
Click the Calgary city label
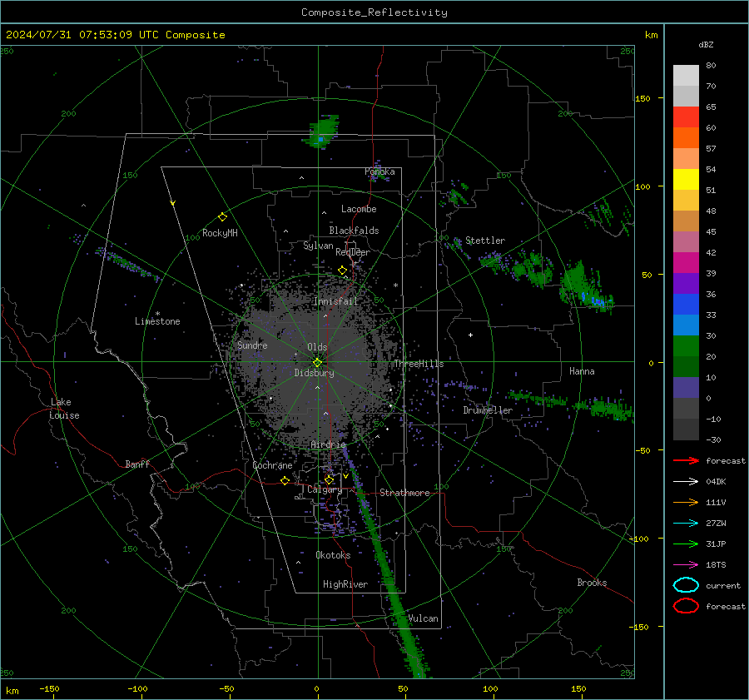click(325, 489)
